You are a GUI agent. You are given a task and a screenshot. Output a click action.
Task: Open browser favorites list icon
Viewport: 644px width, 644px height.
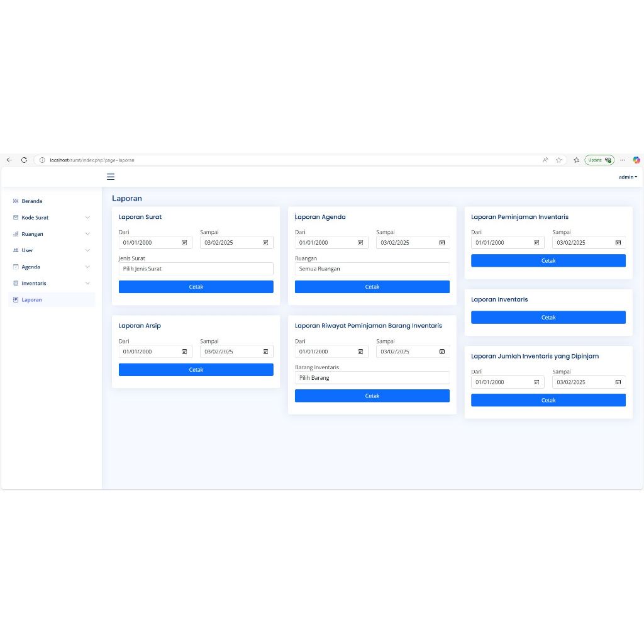[x=577, y=160]
